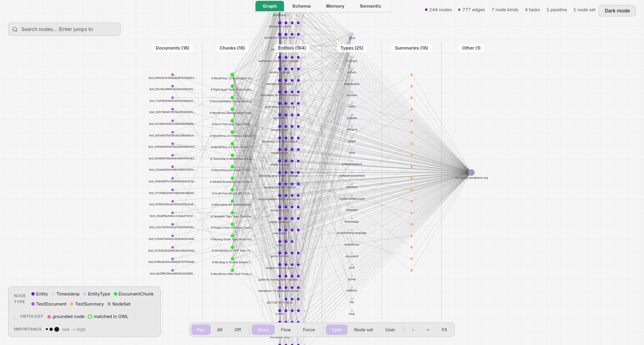
Task: Click the green DocumentChunk legend dot
Action: point(116,294)
